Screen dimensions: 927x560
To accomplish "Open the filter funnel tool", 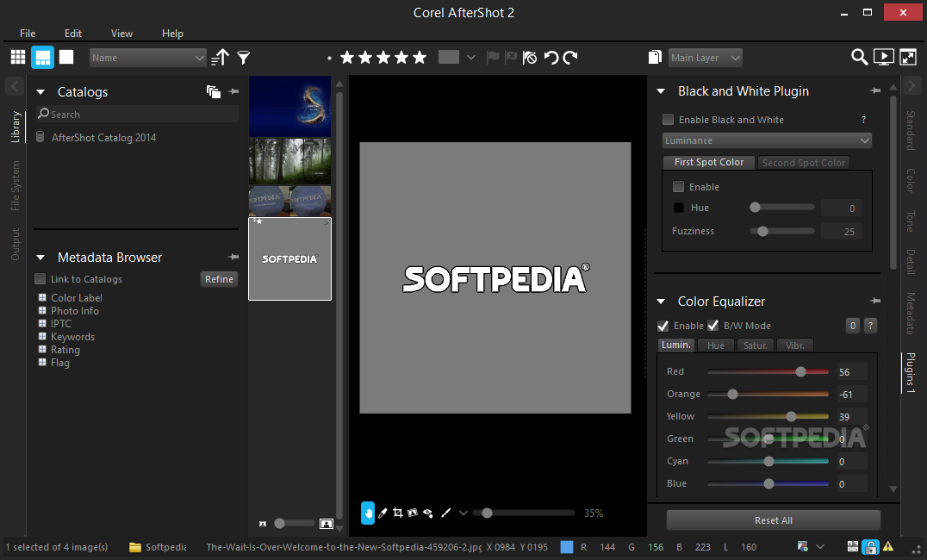I will click(x=244, y=58).
